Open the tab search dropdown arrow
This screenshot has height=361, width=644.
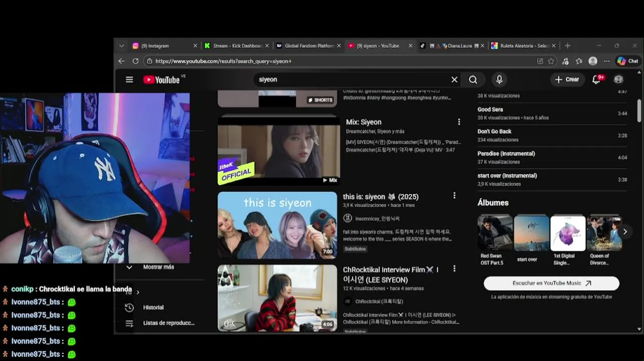[121, 46]
